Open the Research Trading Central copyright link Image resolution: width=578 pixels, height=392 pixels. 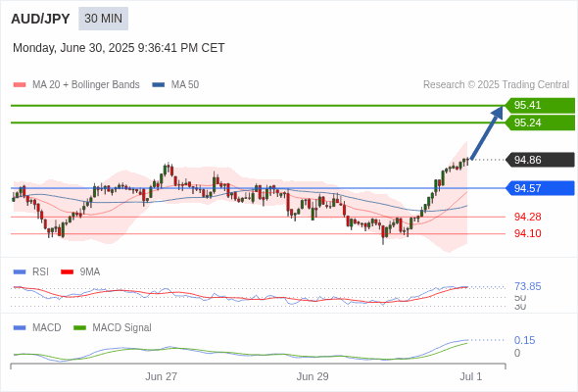click(x=496, y=85)
